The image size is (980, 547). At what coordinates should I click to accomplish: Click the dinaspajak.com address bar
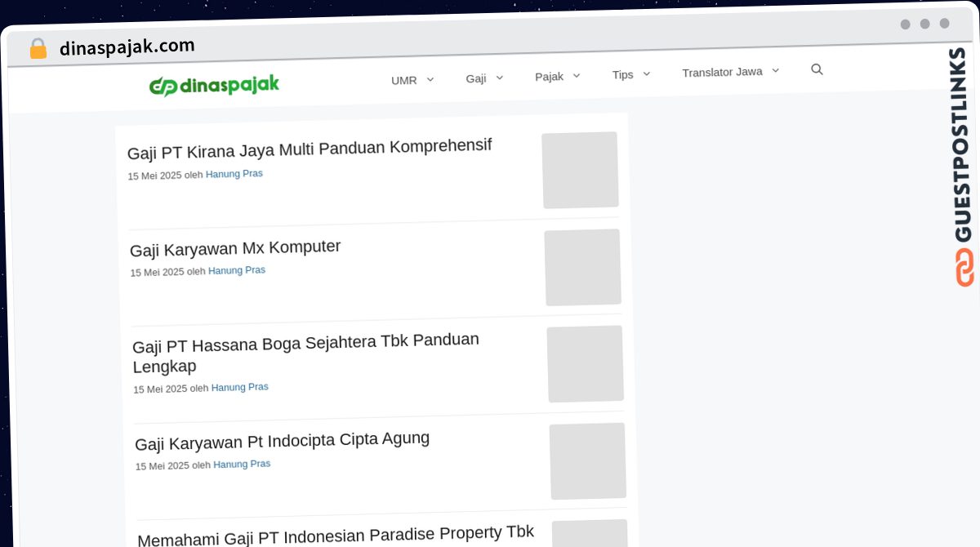[x=127, y=46]
